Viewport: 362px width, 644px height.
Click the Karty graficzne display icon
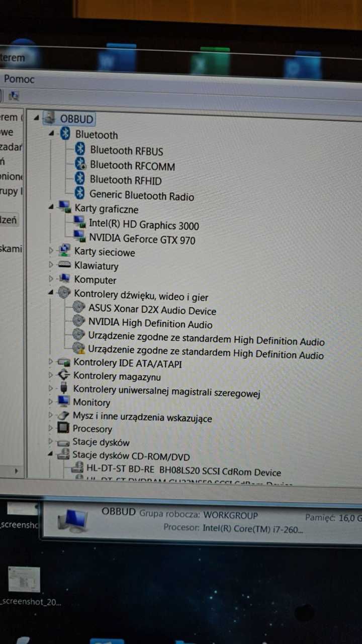point(64,207)
